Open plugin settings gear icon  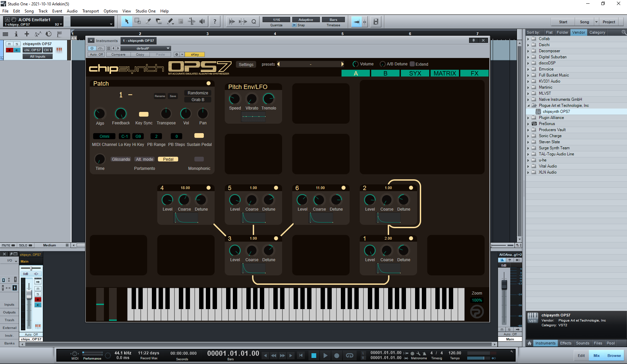pos(176,54)
